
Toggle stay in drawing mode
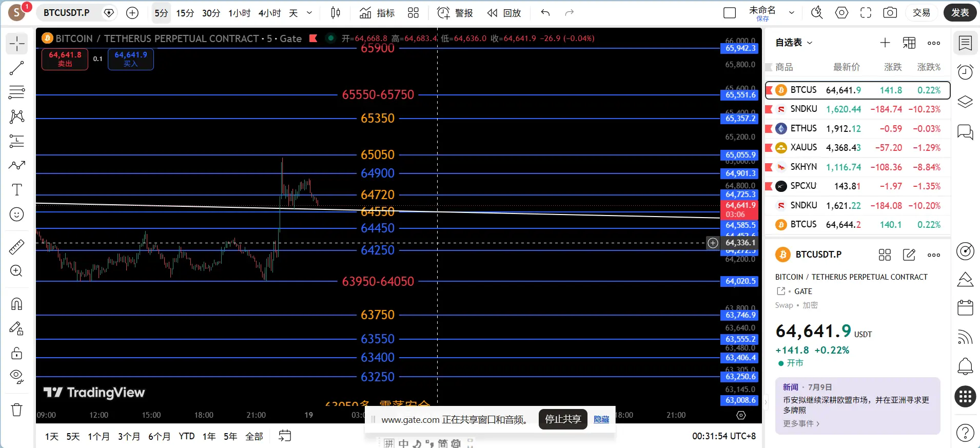pyautogui.click(x=17, y=328)
